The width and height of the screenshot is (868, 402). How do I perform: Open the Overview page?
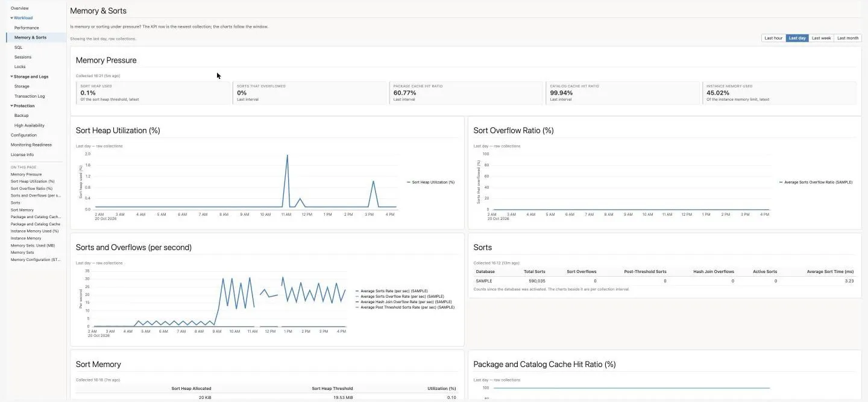pos(20,8)
